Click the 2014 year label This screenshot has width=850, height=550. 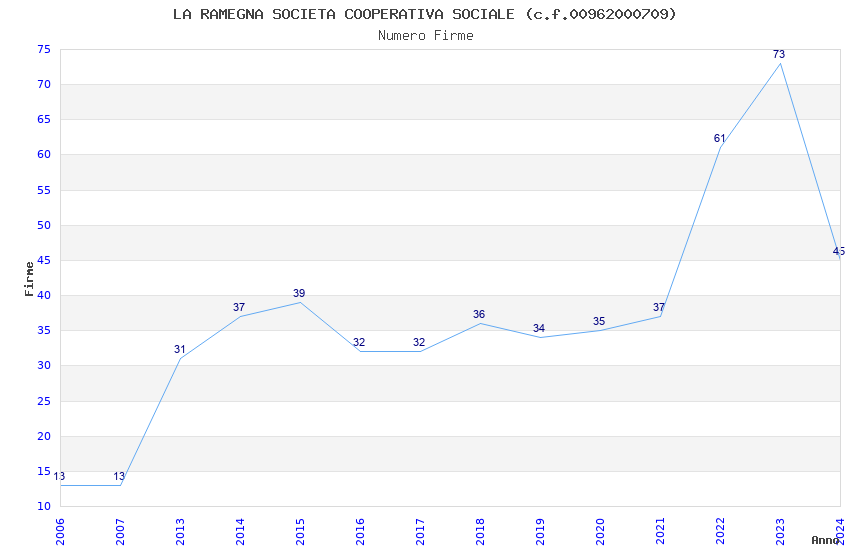click(240, 532)
